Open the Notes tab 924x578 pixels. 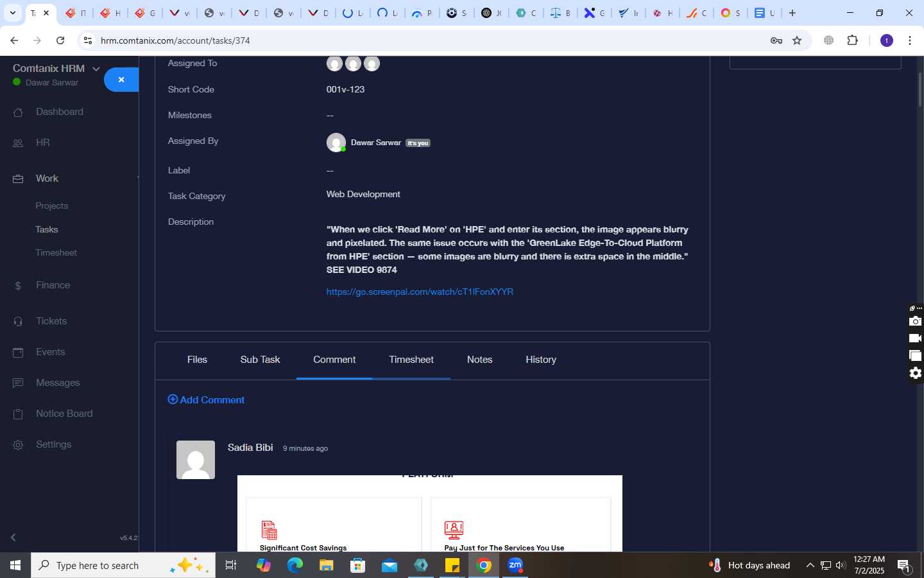click(x=479, y=360)
